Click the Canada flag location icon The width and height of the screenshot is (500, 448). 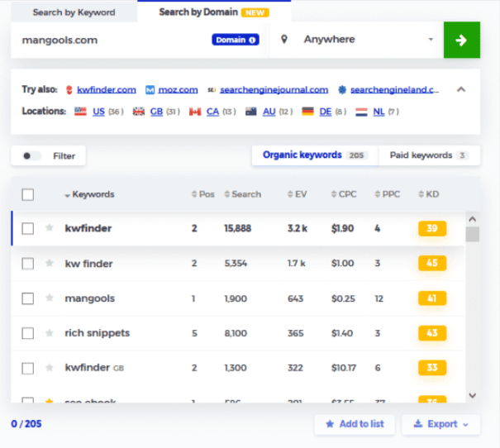tap(195, 112)
